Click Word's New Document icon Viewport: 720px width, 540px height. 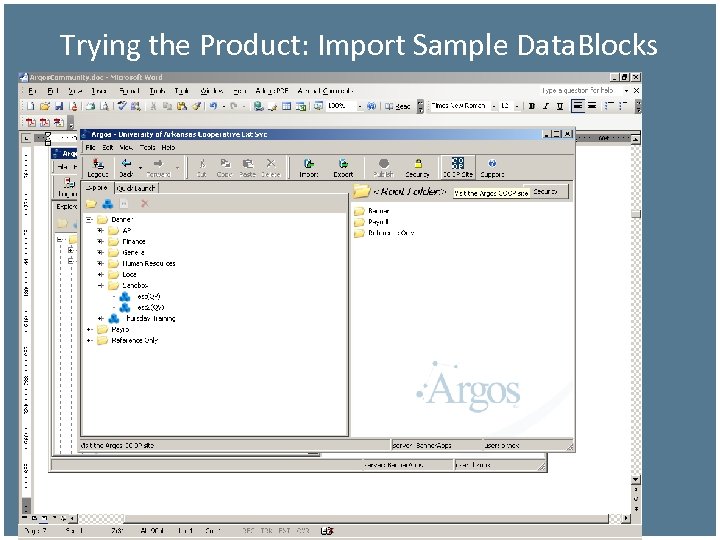pyautogui.click(x=30, y=106)
